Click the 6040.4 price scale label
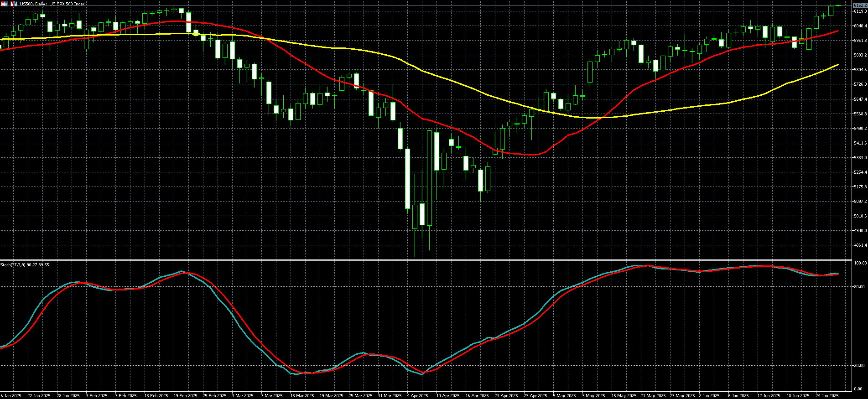The height and width of the screenshot is (399, 868). 859,26
